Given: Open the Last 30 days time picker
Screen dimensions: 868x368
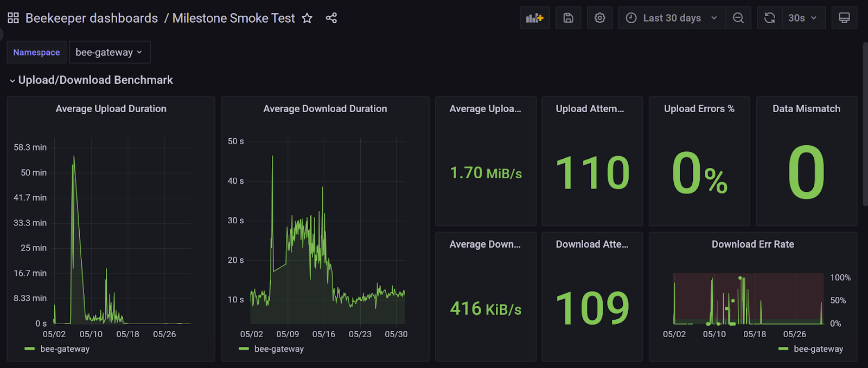Looking at the screenshot, I should point(672,18).
